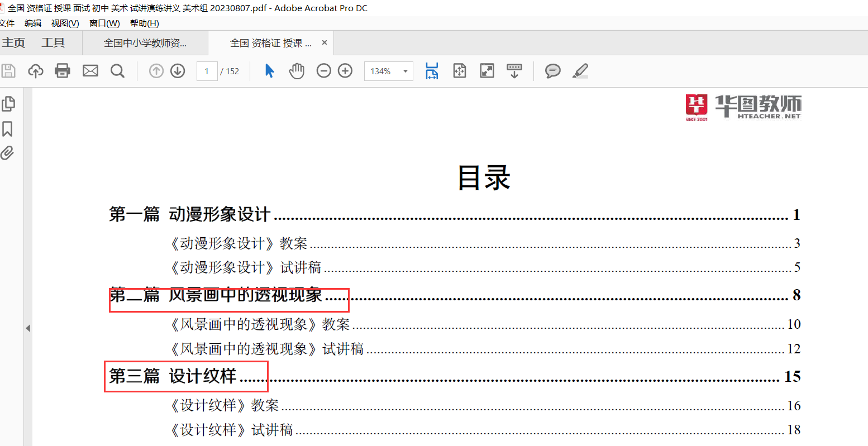
Task: Open the Bookmarks side panel
Action: [x=8, y=129]
